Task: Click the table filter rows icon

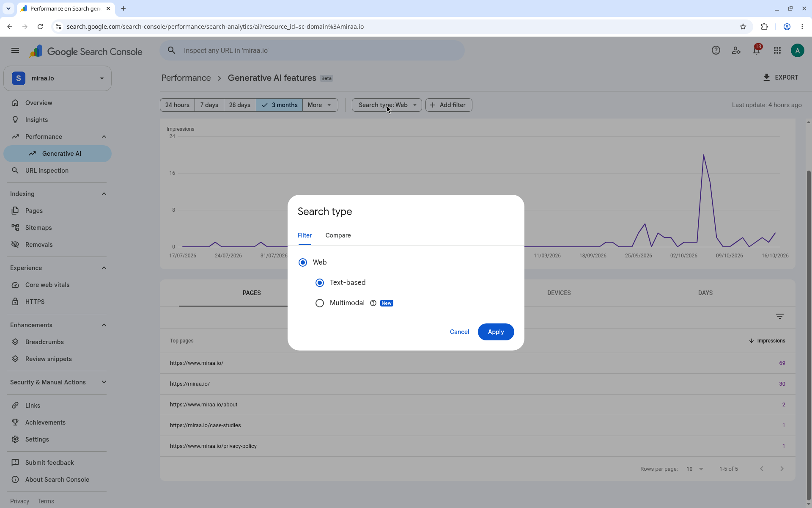Action: tap(780, 316)
